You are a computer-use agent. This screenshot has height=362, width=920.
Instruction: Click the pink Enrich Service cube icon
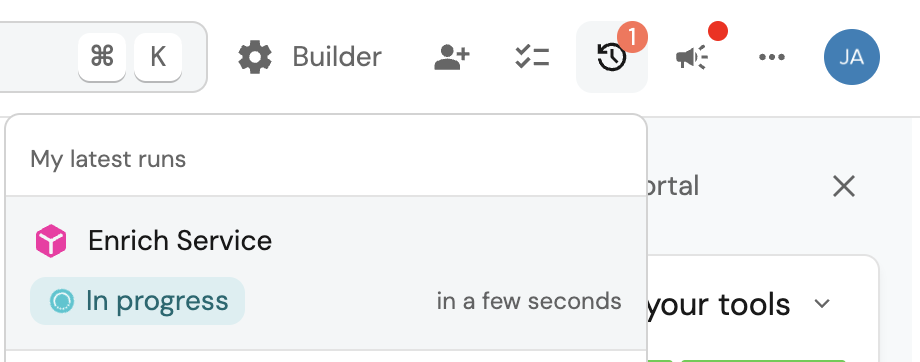(51, 241)
